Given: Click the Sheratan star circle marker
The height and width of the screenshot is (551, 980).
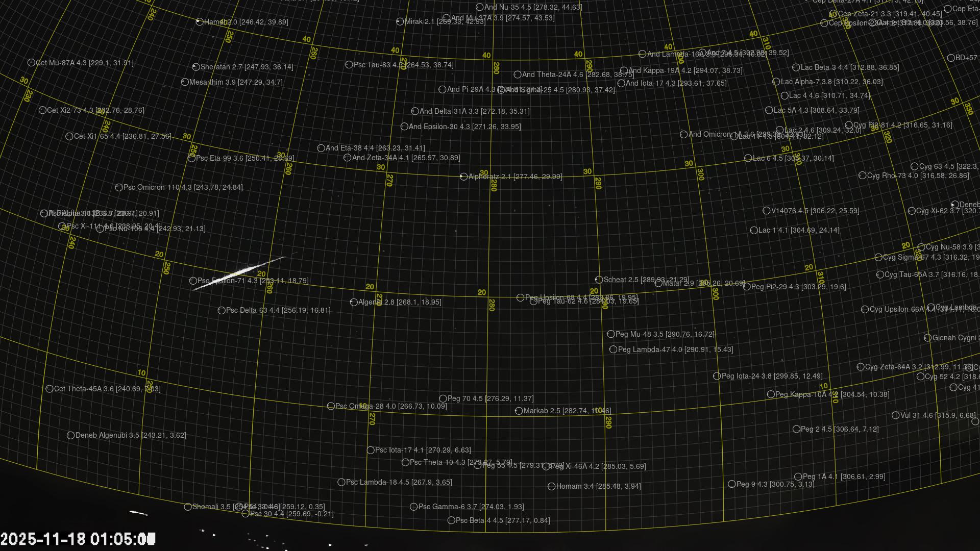Looking at the screenshot, I should 196,67.
